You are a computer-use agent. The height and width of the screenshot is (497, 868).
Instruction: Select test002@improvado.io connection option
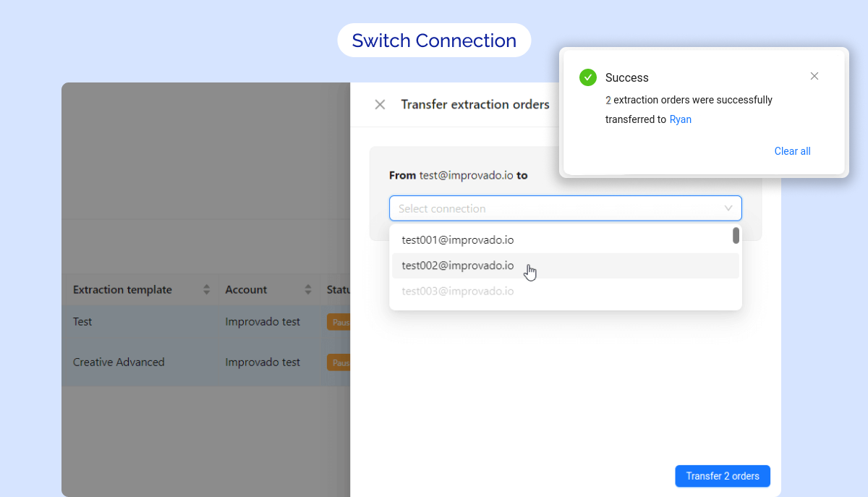[458, 266]
